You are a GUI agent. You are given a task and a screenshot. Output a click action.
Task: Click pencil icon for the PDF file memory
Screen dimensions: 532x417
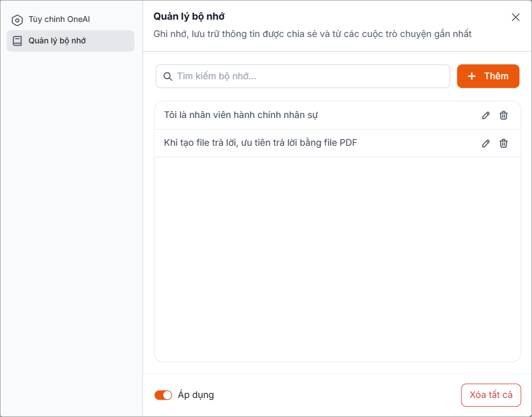[x=486, y=143]
